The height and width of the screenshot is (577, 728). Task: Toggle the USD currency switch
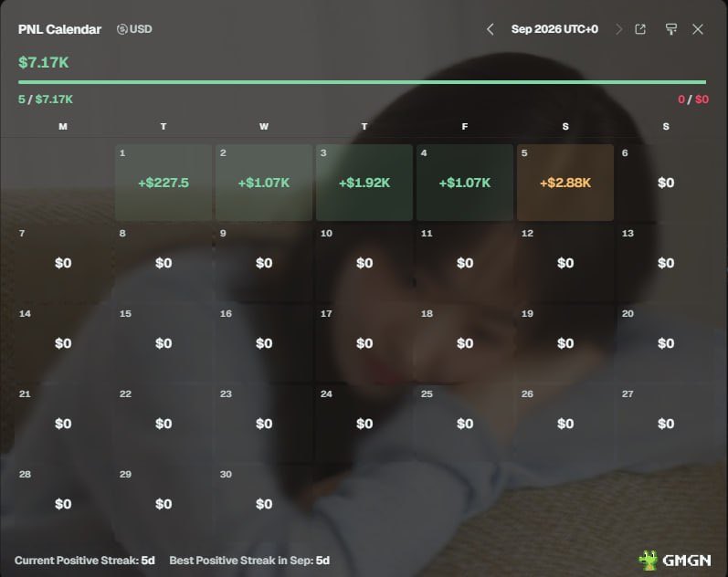coord(134,29)
